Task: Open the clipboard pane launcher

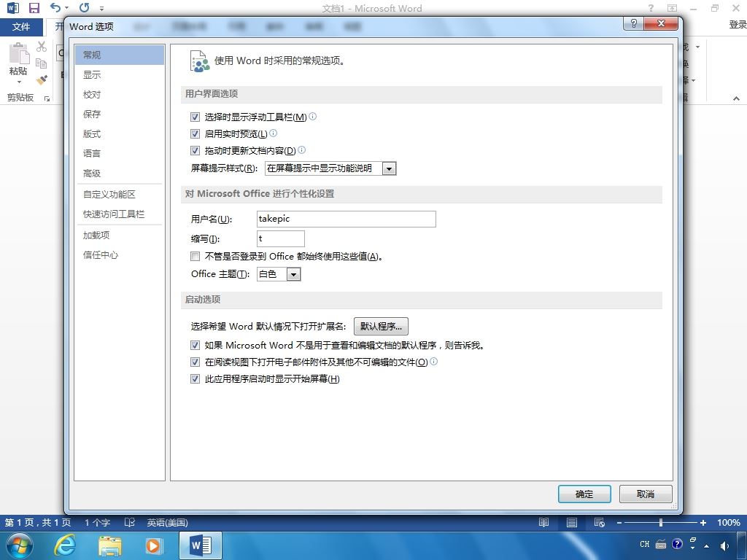Action: tap(47, 98)
